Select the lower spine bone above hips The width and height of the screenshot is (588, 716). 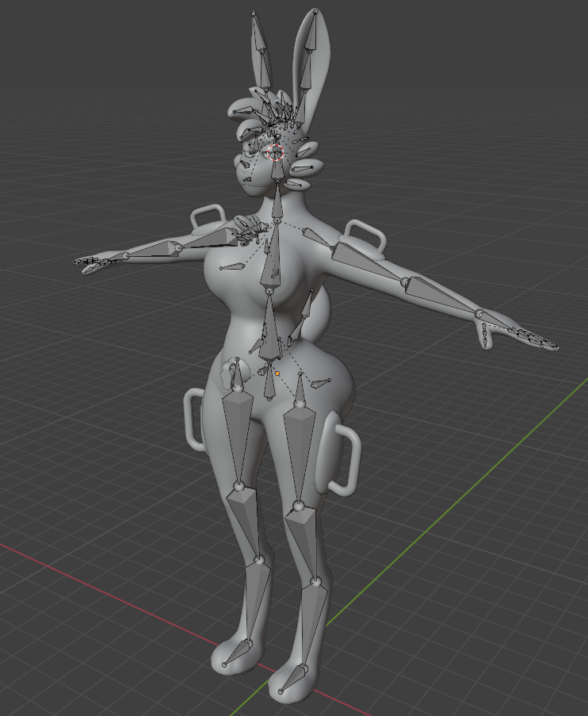[x=270, y=327]
